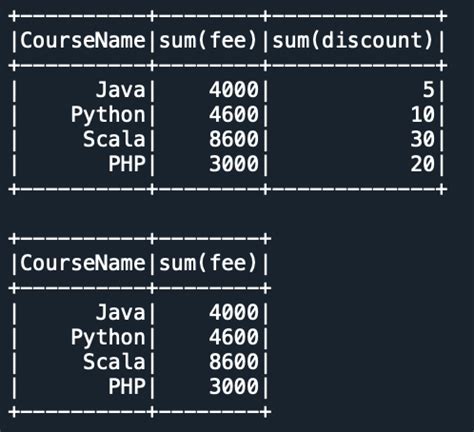Click CourseName header in second table

83,263
